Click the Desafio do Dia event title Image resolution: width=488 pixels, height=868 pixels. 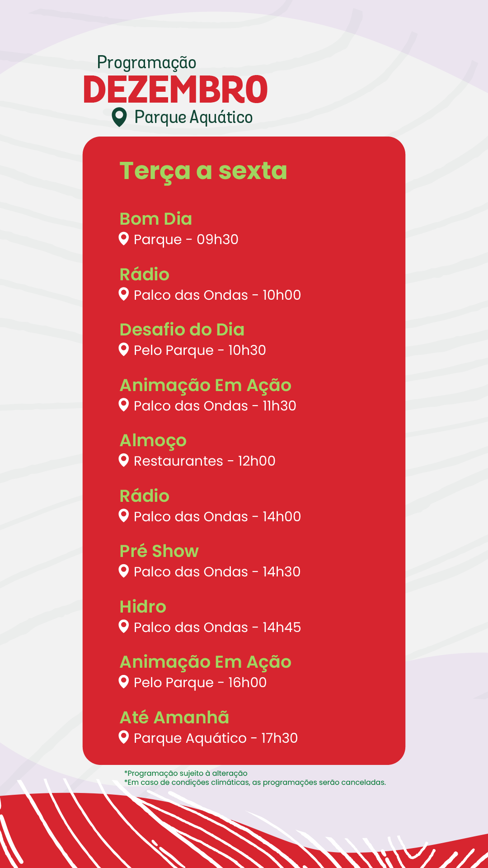click(182, 330)
